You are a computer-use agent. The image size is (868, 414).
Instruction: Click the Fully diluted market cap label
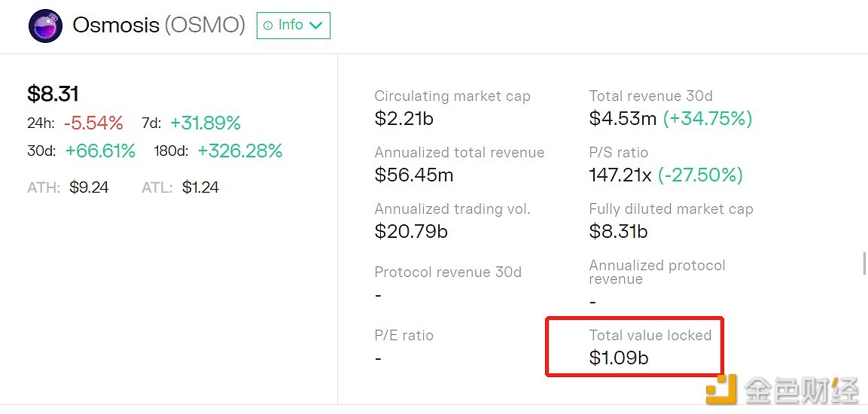[671, 209]
